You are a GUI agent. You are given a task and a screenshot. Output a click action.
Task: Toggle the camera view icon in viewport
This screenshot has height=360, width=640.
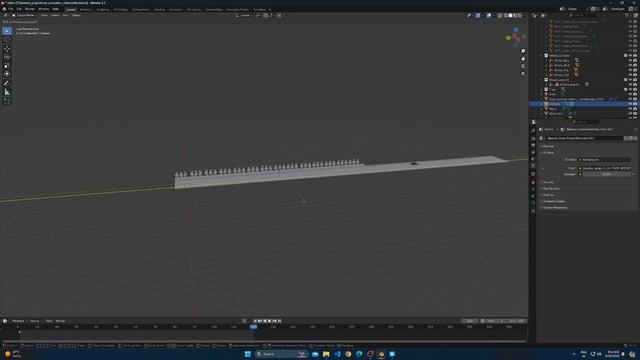coord(523,66)
